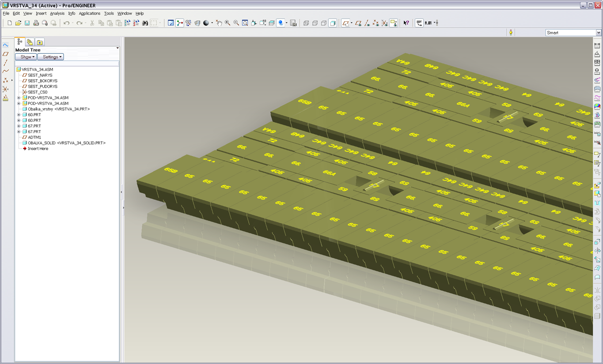Open the Tools menu
603x364 pixels.
(109, 13)
